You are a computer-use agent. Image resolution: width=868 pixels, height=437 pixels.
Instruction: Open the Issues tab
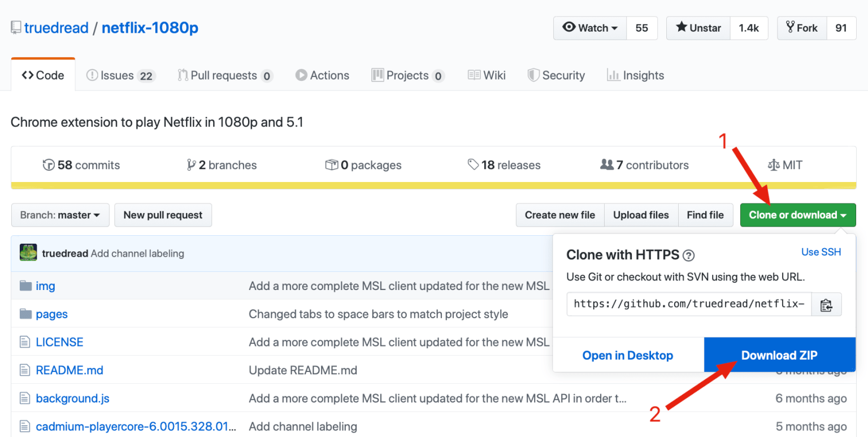tap(121, 75)
